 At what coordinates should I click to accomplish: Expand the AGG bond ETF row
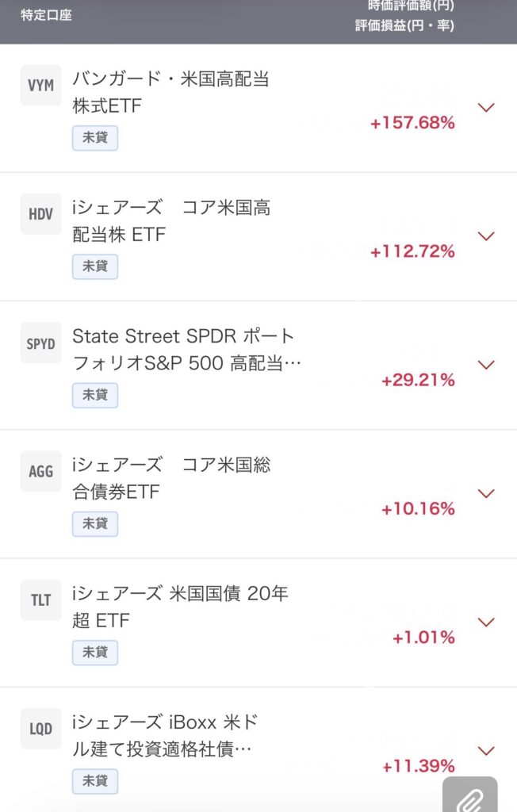487,493
